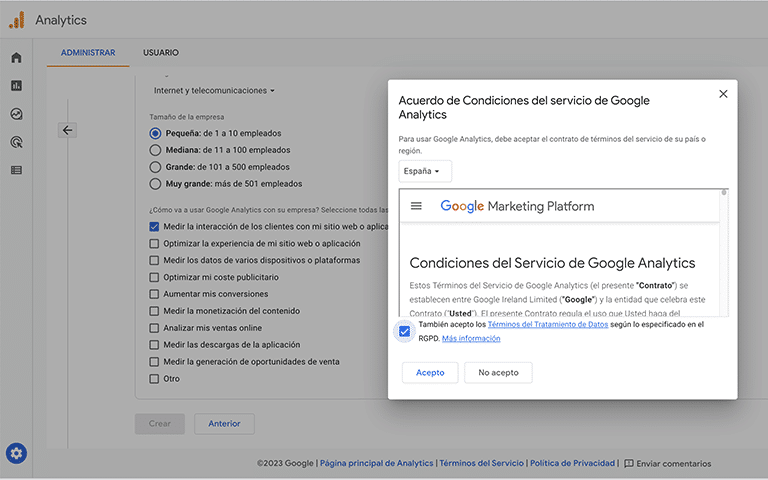Close the terms of service dialog
768x480 pixels.
(723, 94)
